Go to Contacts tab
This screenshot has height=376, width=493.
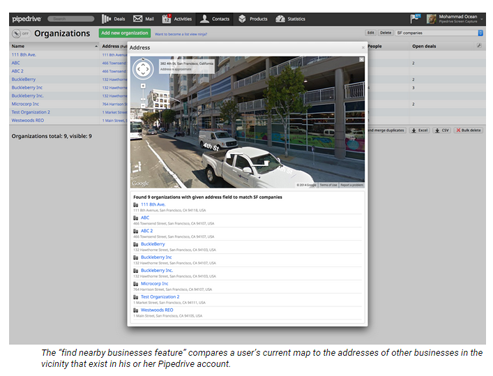[214, 19]
